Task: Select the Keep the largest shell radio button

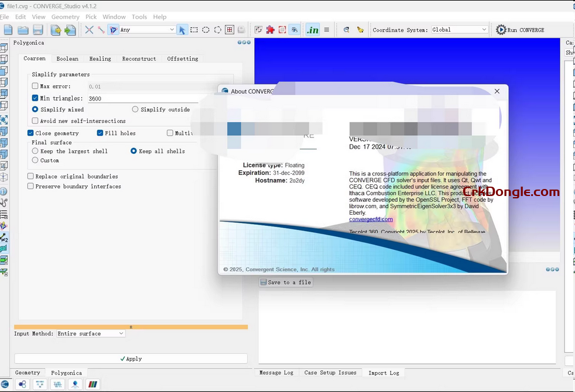Action: [35, 152]
